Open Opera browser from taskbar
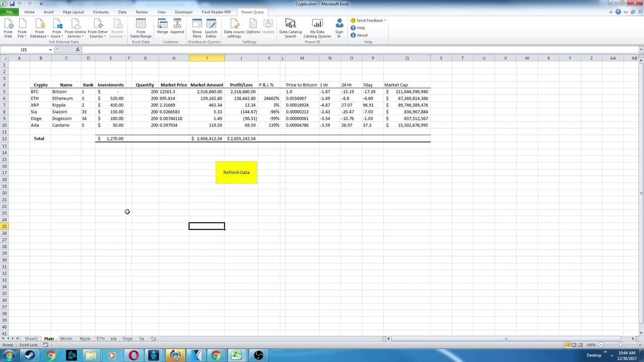 click(x=133, y=355)
